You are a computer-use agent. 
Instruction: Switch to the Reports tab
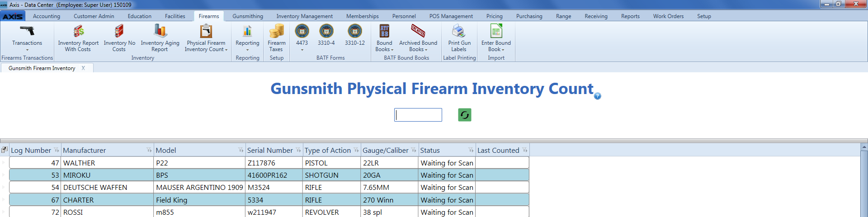click(x=630, y=16)
